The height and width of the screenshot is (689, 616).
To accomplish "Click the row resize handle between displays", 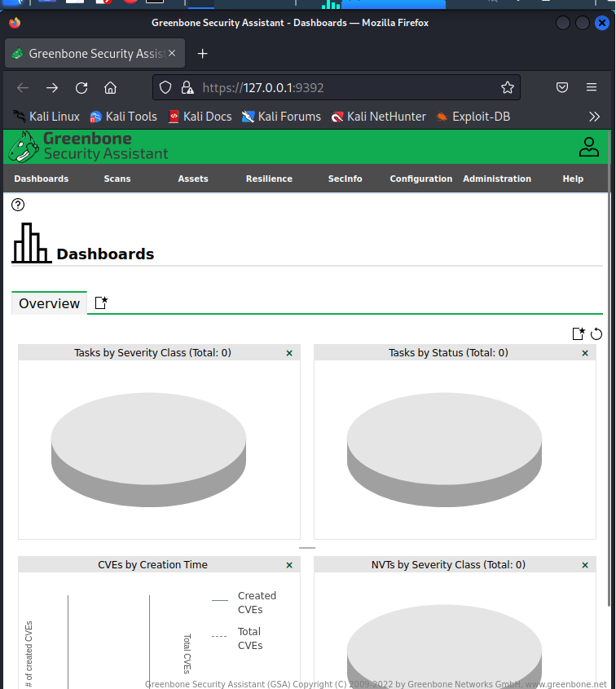I will coord(307,547).
